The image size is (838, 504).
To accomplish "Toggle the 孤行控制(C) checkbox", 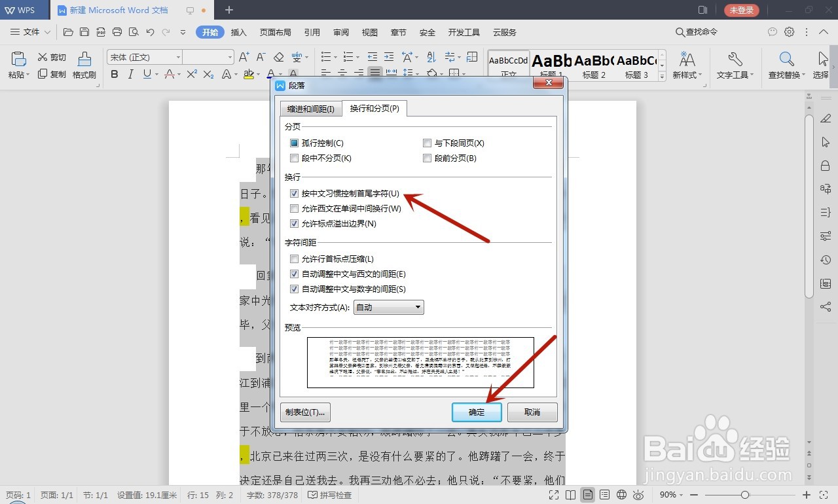I will (x=295, y=143).
